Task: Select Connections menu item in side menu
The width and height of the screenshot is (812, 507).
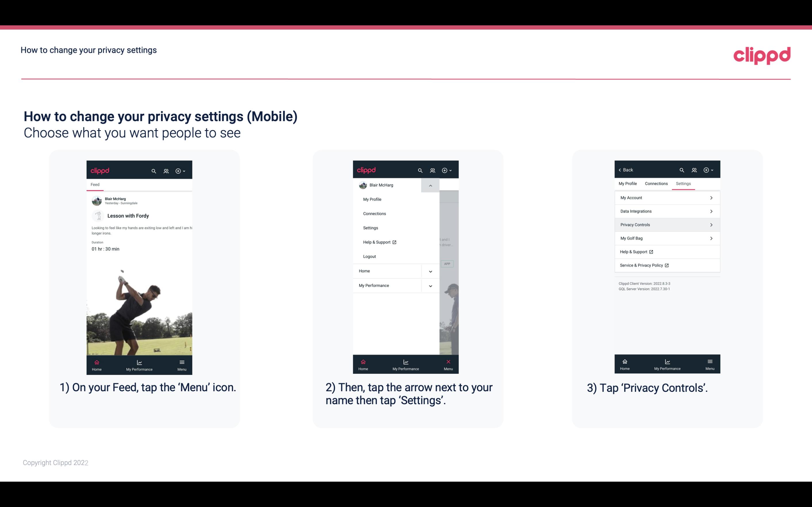Action: point(375,213)
